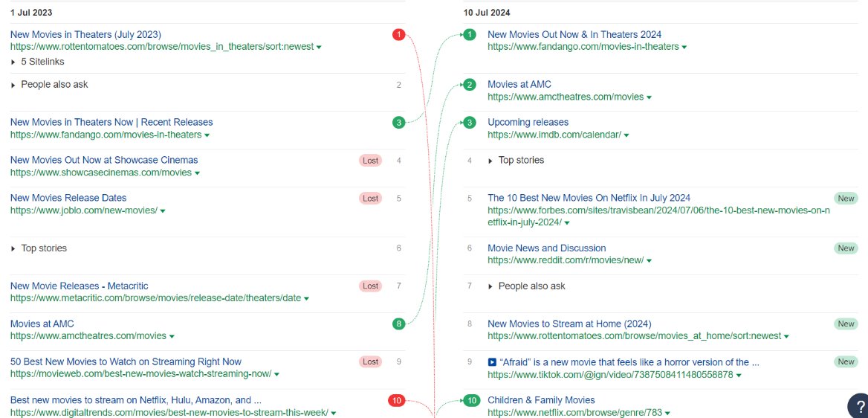Open Best new movies to stream on Netflix link

click(135, 399)
